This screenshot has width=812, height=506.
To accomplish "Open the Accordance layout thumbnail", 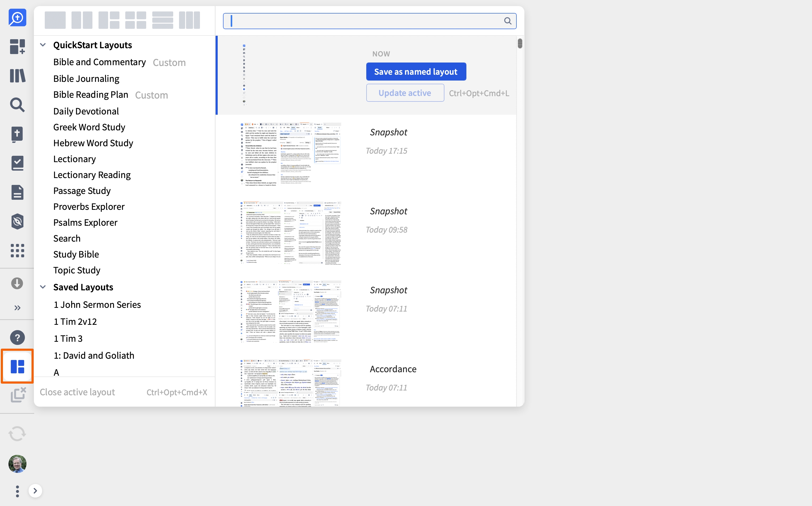I will pyautogui.click(x=291, y=383).
